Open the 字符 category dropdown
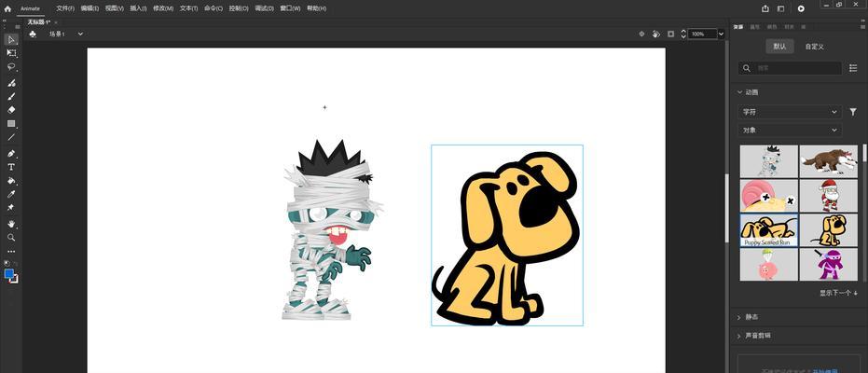 (x=790, y=112)
